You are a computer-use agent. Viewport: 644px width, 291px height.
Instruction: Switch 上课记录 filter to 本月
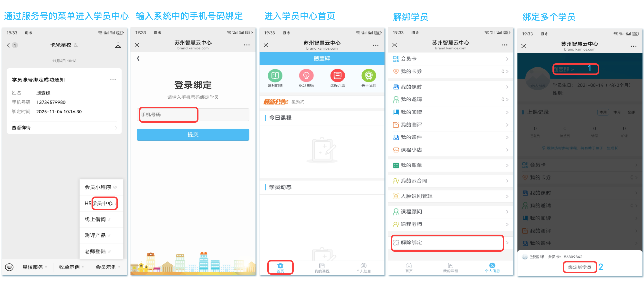[617, 112]
